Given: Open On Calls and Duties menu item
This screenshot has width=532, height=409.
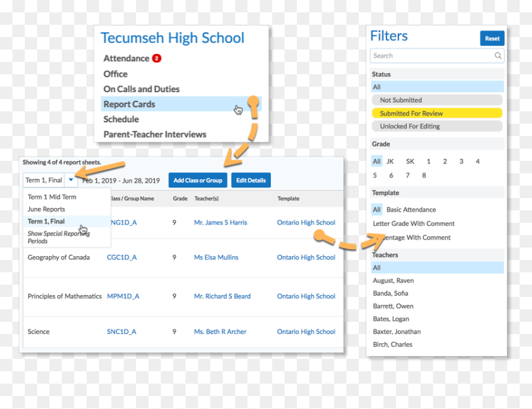Looking at the screenshot, I should [142, 89].
